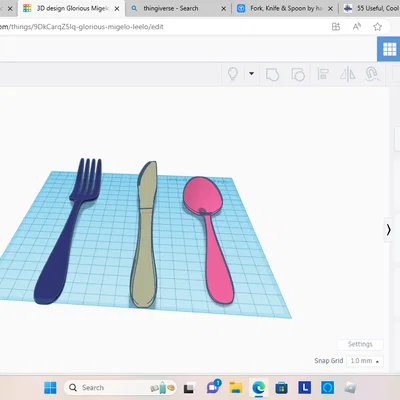Close the 3D design Glorious Migelo tab

click(117, 9)
